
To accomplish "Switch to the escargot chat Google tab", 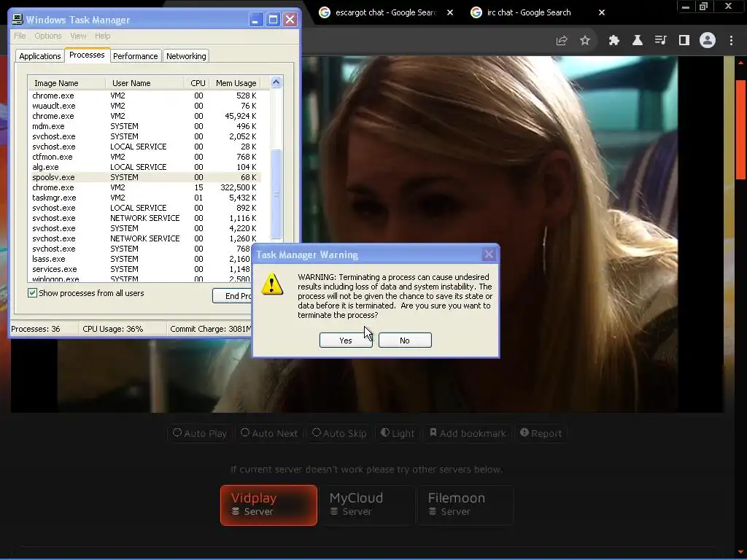I will (386, 12).
